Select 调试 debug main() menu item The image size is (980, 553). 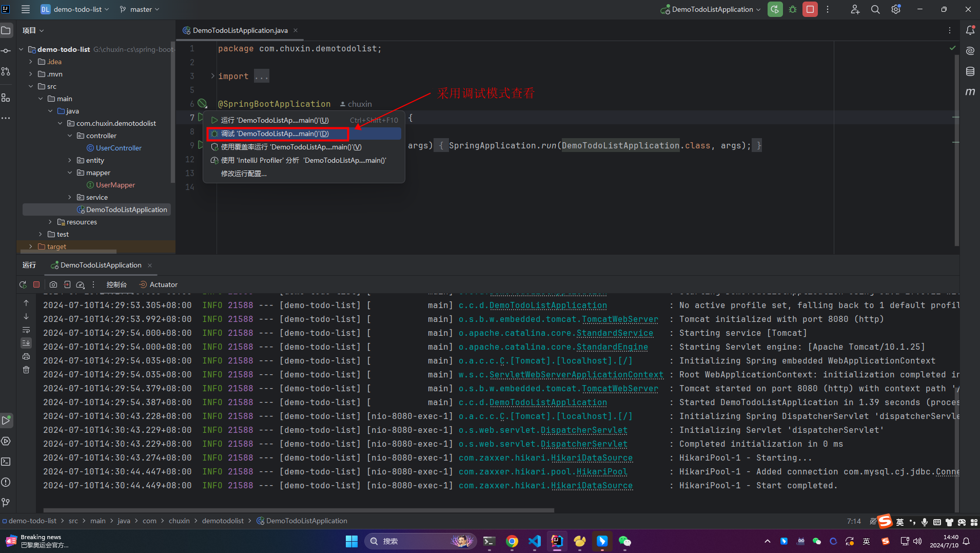304,134
